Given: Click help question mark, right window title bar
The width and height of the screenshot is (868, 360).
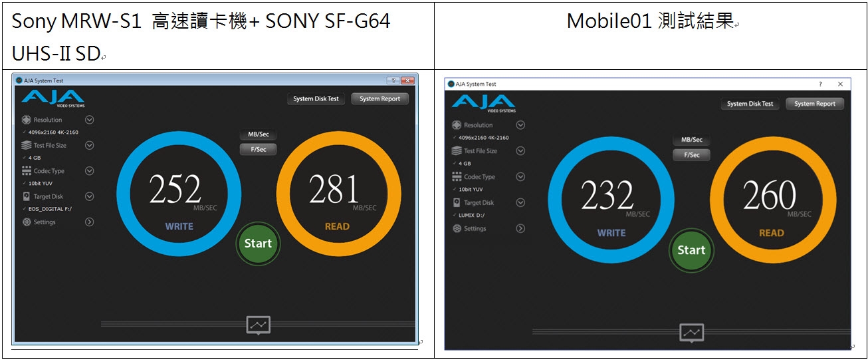Looking at the screenshot, I should pyautogui.click(x=820, y=85).
